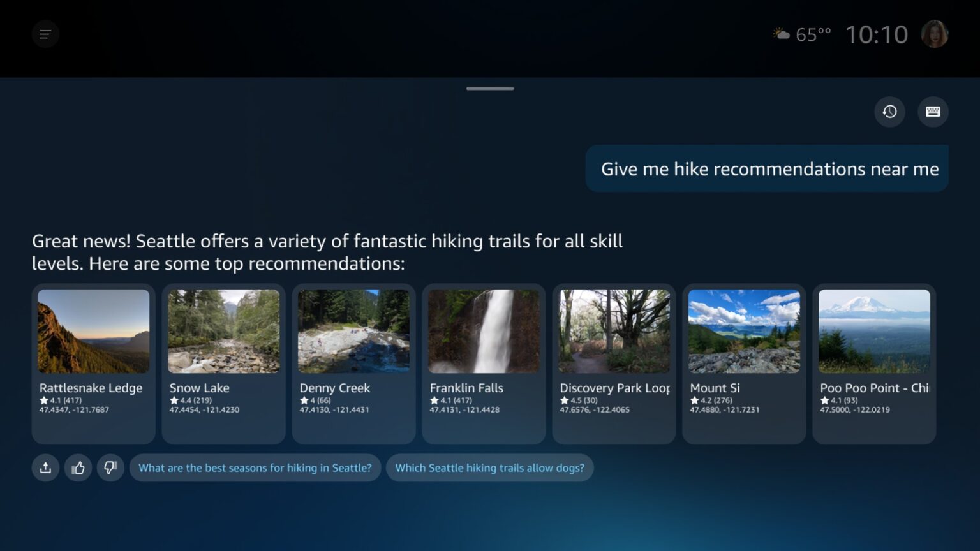Give a thumbs down to the response
The width and height of the screenshot is (980, 551).
[x=110, y=468]
